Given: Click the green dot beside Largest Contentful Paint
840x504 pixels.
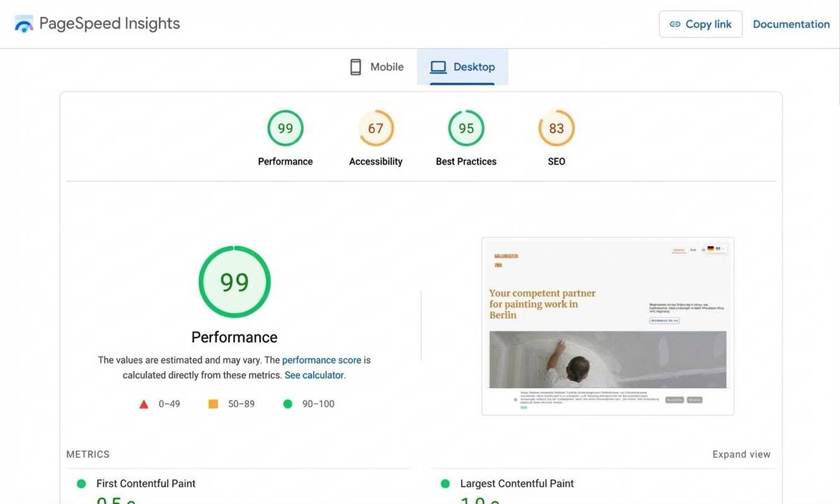Looking at the screenshot, I should tap(446, 483).
